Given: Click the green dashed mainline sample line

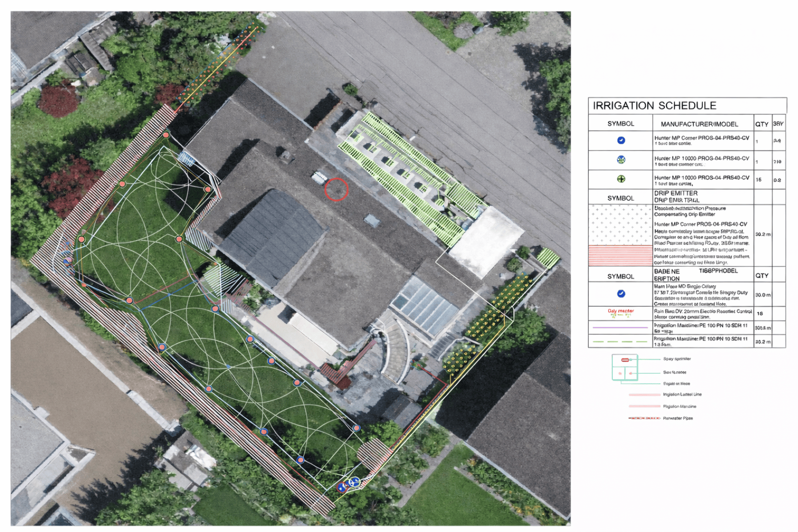Looking at the screenshot, I should coord(620,341).
